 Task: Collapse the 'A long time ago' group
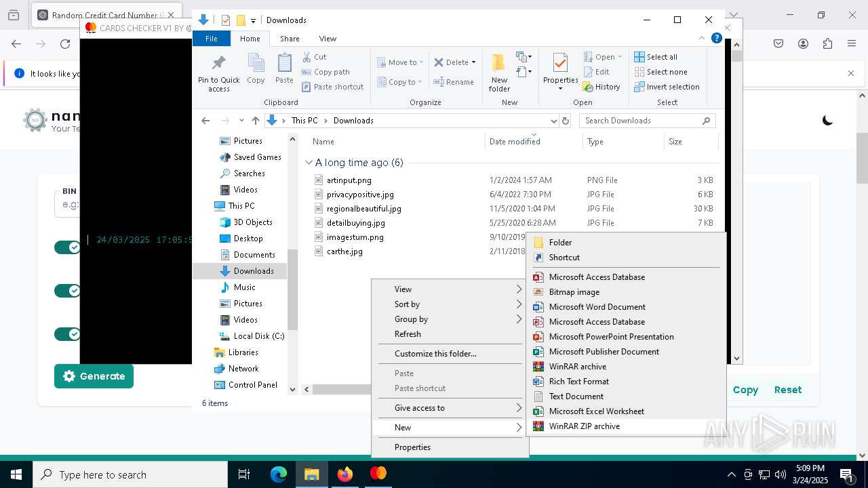point(309,163)
